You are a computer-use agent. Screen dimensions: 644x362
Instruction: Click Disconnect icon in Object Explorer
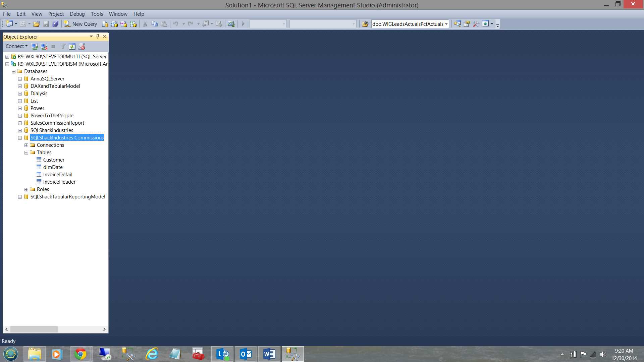click(44, 46)
